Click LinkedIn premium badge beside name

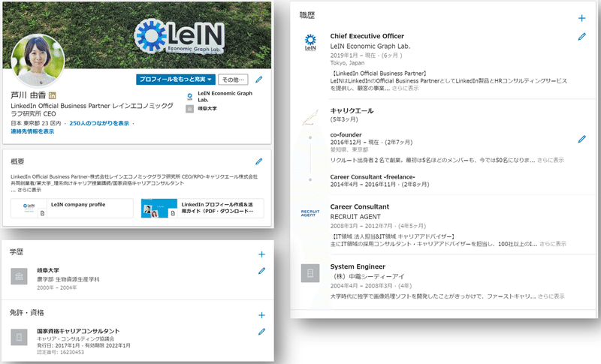(53, 95)
